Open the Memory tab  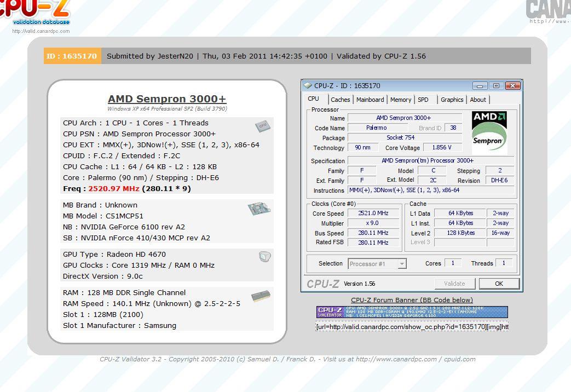[x=401, y=100]
